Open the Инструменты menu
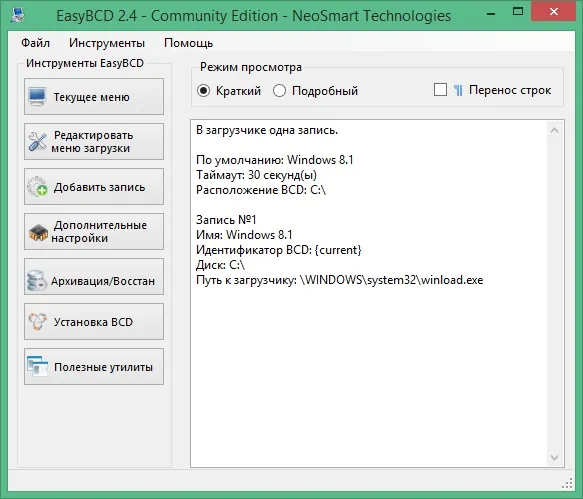Screen dimensions: 583x499 click(x=107, y=43)
